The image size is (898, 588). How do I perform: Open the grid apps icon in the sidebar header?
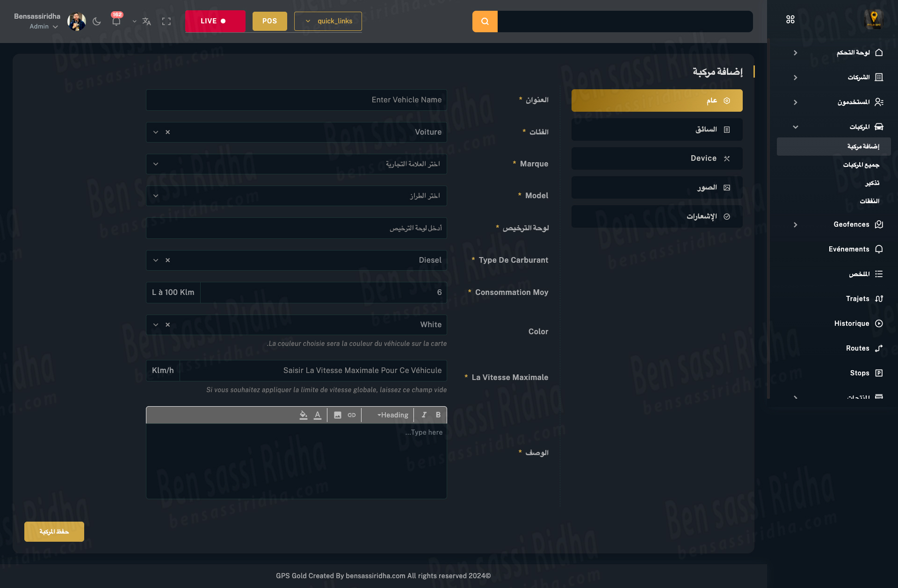point(790,20)
